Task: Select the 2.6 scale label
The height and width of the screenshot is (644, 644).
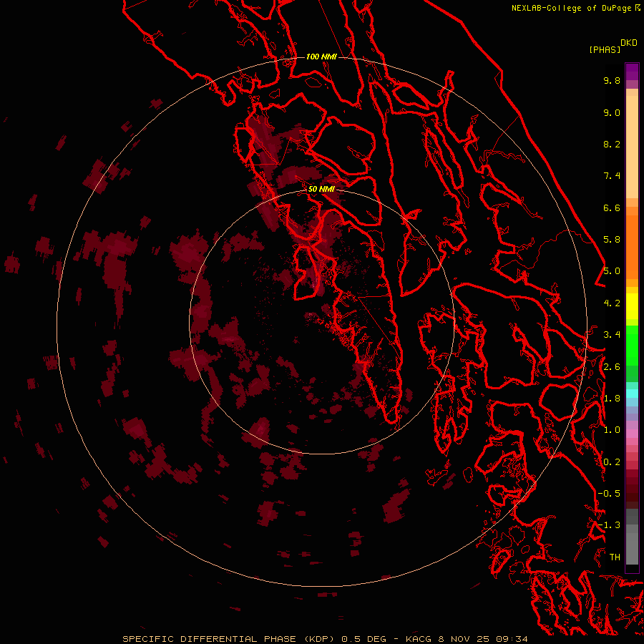Action: (612, 367)
